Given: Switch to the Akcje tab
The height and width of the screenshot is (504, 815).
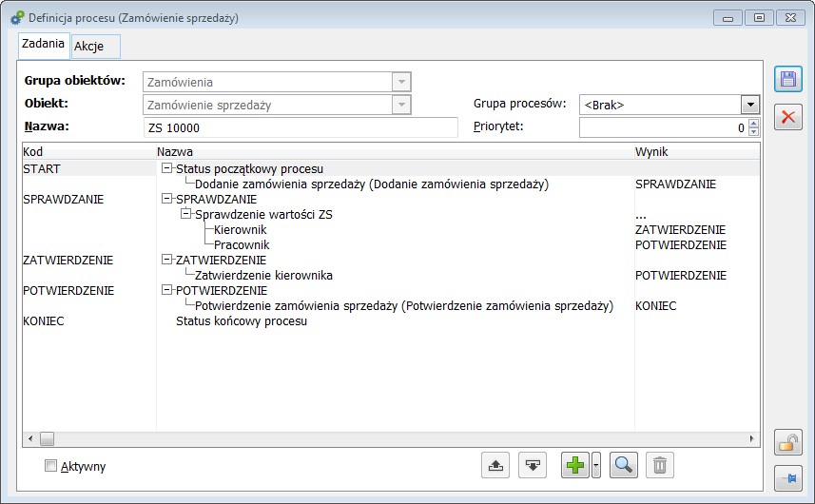Looking at the screenshot, I should pos(96,47).
